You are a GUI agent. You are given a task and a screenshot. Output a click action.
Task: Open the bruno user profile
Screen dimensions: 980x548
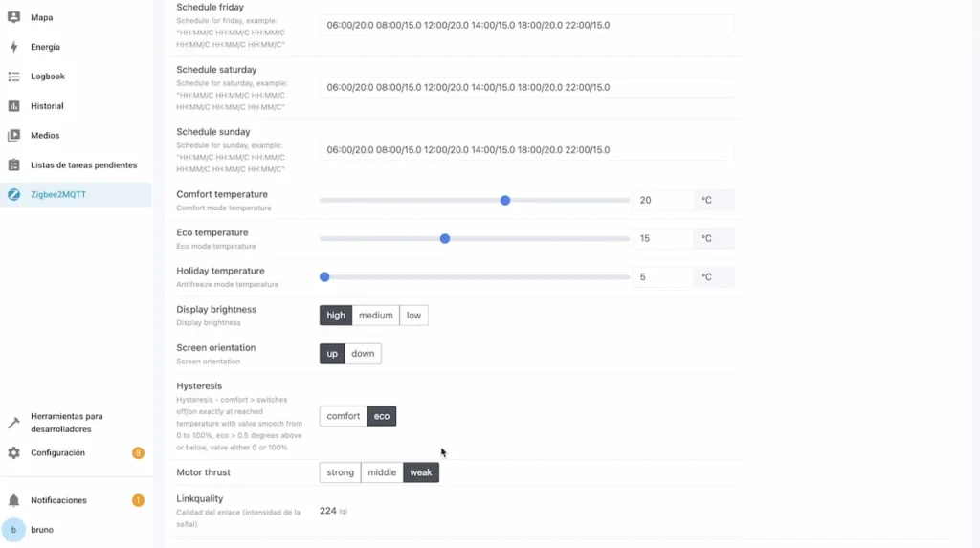tap(40, 529)
